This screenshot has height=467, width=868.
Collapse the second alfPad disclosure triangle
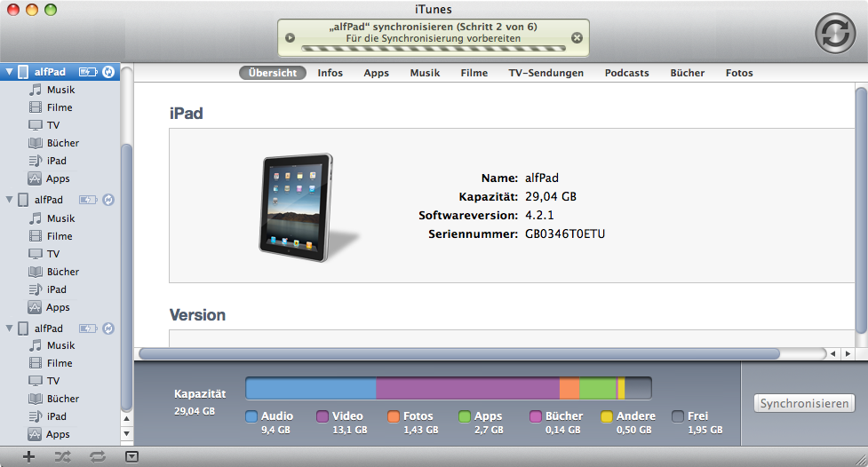pyautogui.click(x=10, y=199)
